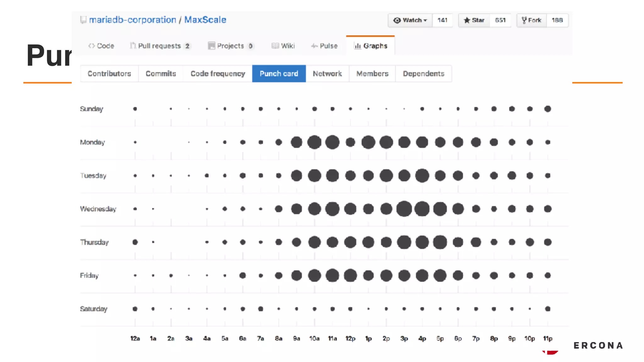Show the Dependents list
This screenshot has width=644, height=362.
pyautogui.click(x=424, y=74)
